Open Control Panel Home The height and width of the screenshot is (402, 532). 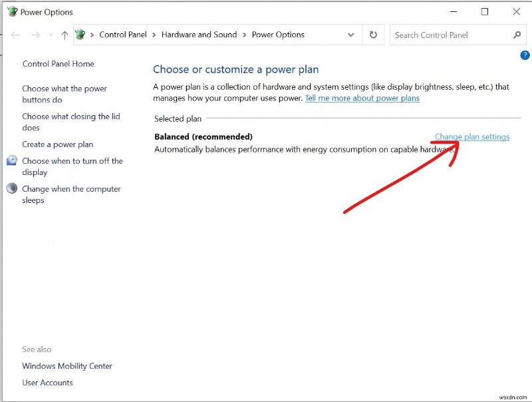tap(59, 64)
